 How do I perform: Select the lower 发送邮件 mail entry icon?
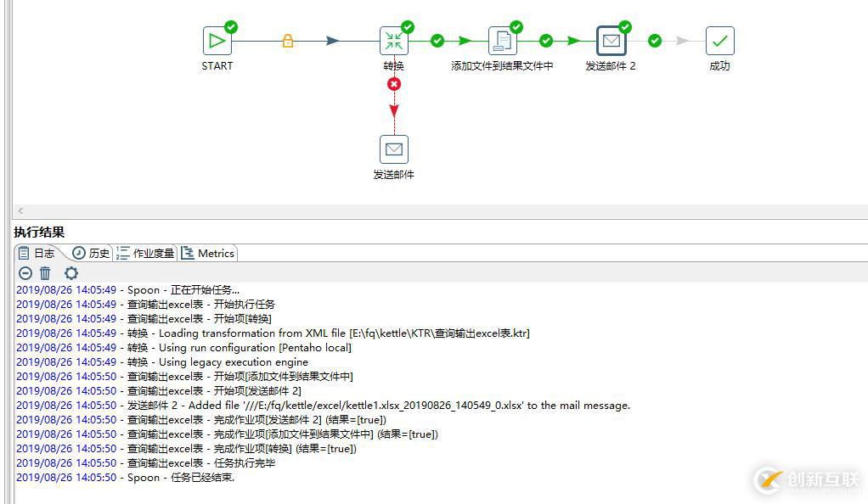tap(394, 149)
